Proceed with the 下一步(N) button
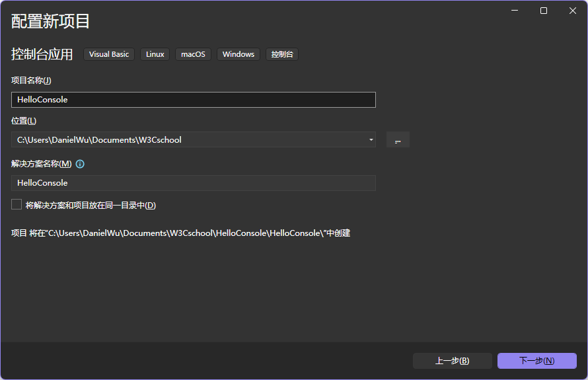This screenshot has width=588, height=380. point(536,361)
